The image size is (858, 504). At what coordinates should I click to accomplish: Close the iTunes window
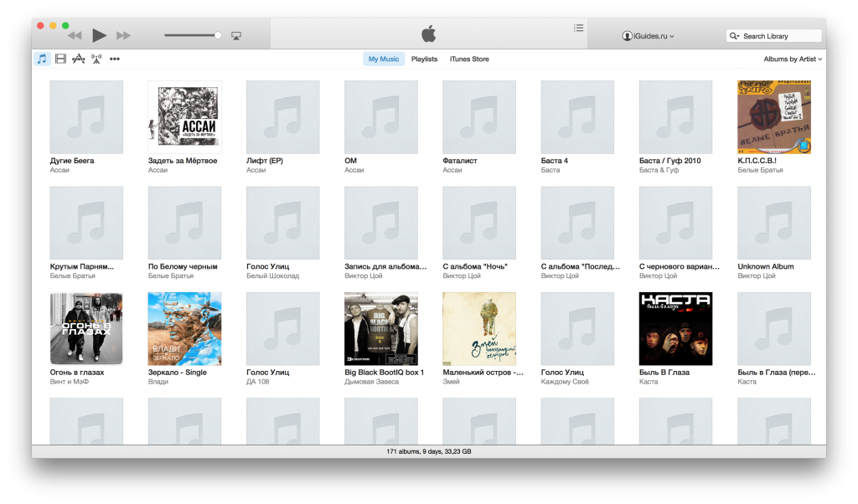pyautogui.click(x=40, y=26)
